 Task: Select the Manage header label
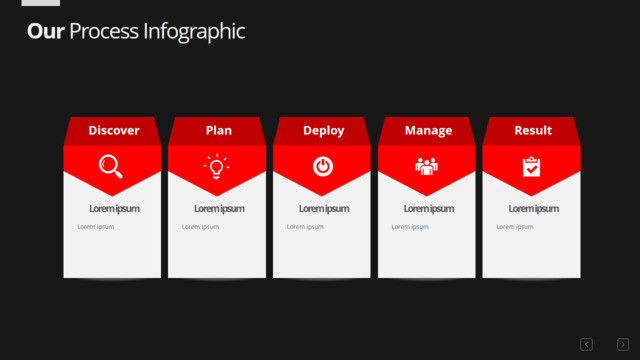coord(429,131)
